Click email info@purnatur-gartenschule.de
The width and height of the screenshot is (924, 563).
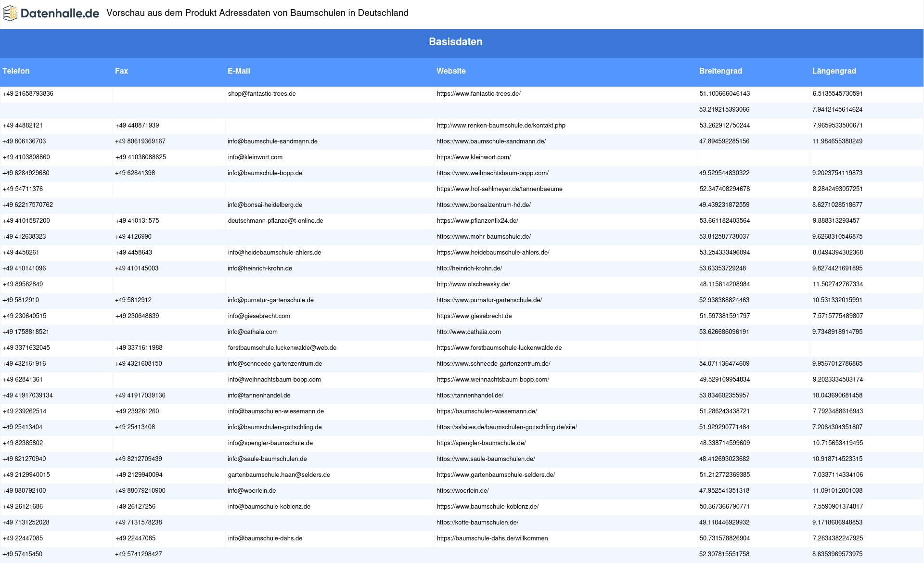270,300
